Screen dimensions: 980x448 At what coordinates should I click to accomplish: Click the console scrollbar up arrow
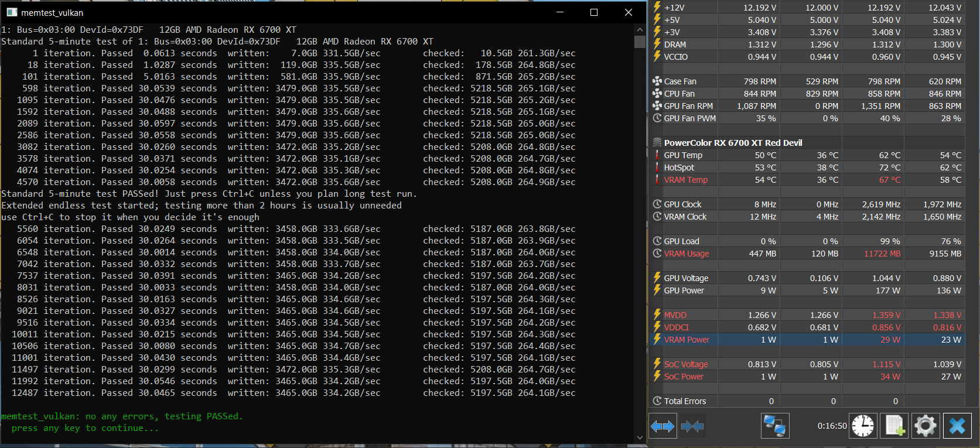640,29
